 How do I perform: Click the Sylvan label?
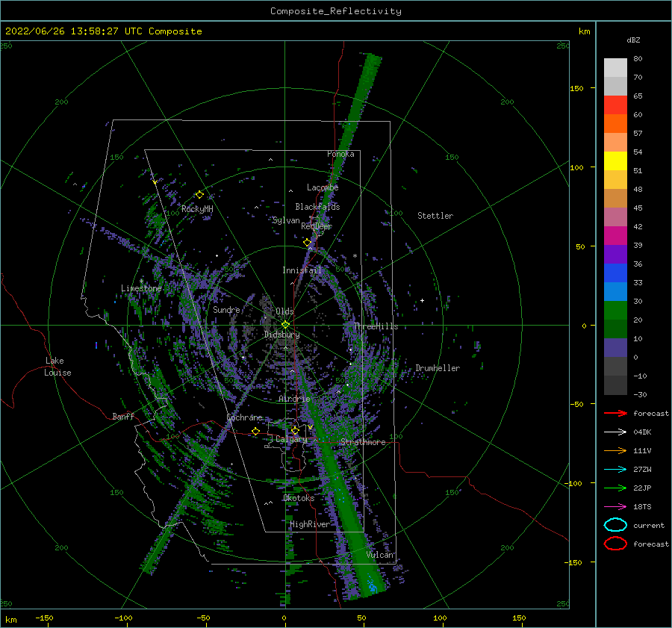coord(286,220)
